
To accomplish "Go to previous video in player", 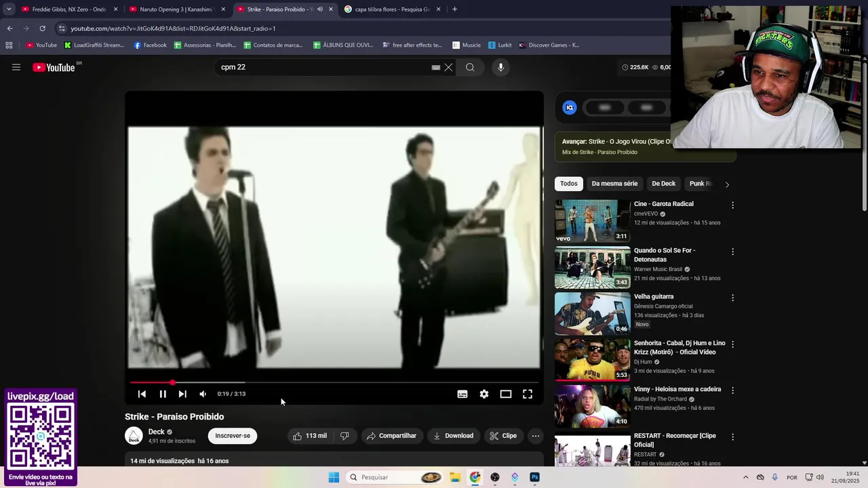I will point(142,394).
